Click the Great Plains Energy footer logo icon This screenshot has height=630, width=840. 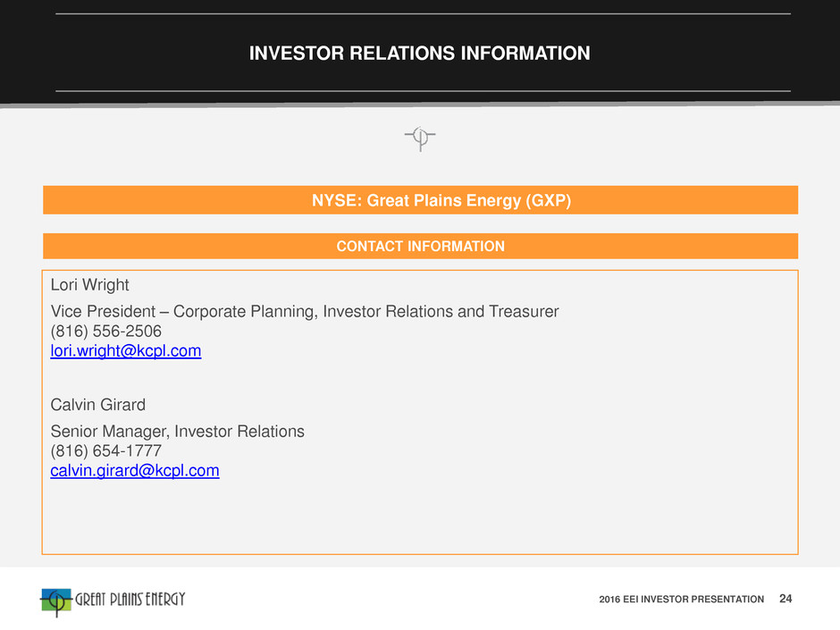(x=55, y=602)
